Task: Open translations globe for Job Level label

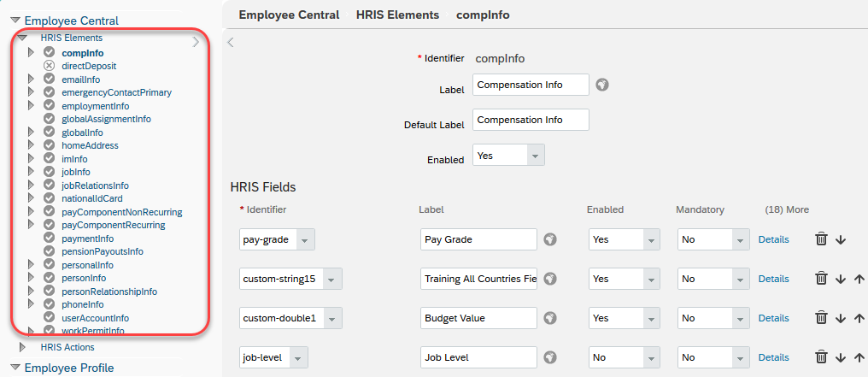Action: pyautogui.click(x=549, y=357)
